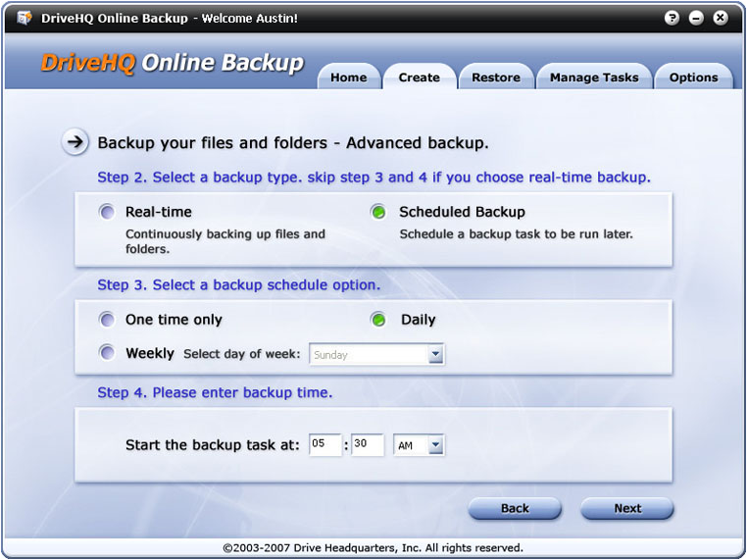The width and height of the screenshot is (748, 560).
Task: Click the copyright Drive Headquarters footer text
Action: pos(374,547)
